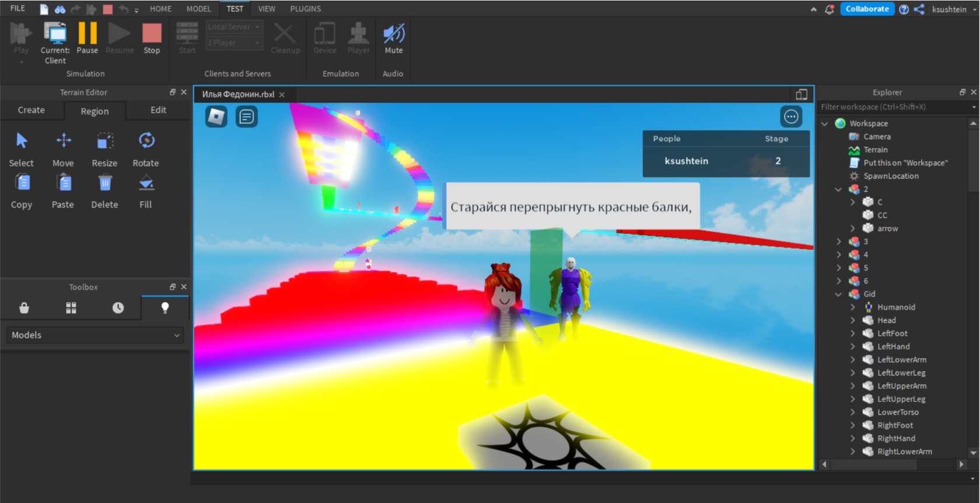Open the chat icon in game viewport
The height and width of the screenshot is (503, 980).
247,117
